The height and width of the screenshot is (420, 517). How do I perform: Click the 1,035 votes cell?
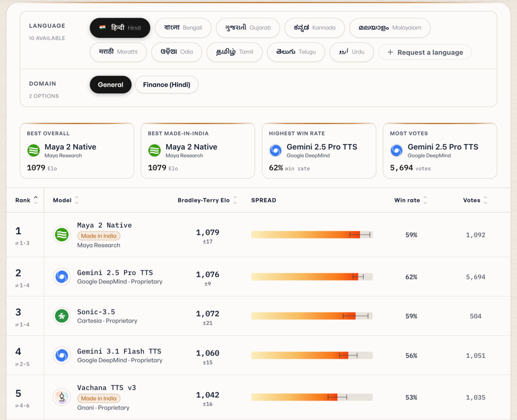click(x=475, y=397)
